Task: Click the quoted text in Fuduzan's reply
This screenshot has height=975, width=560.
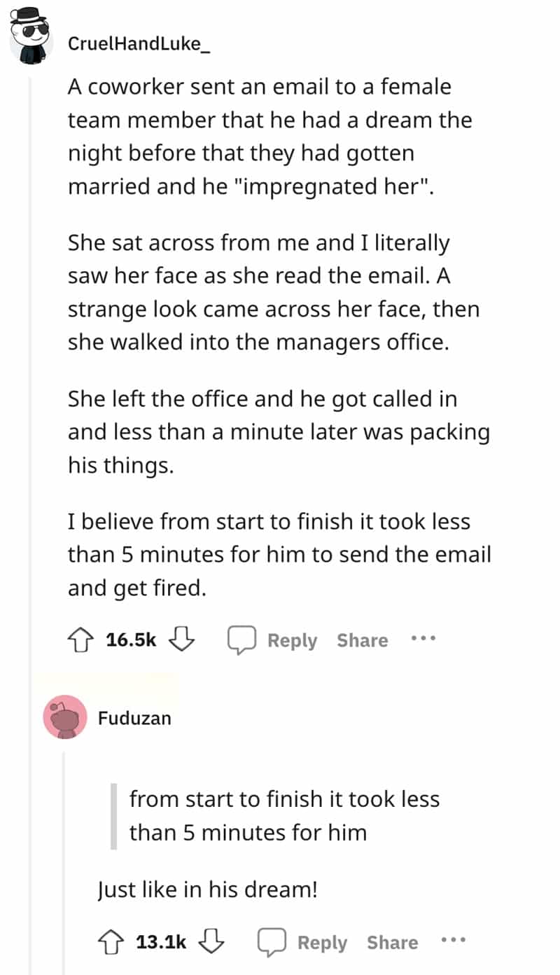Action: point(283,815)
